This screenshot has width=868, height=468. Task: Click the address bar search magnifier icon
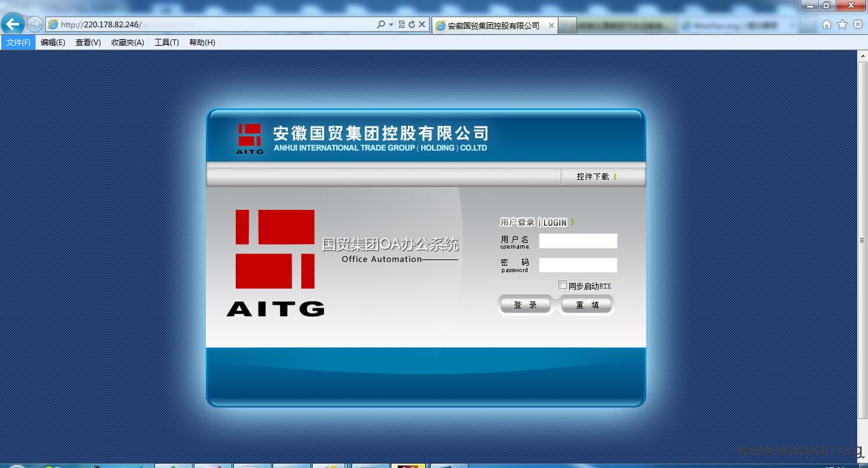point(381,24)
